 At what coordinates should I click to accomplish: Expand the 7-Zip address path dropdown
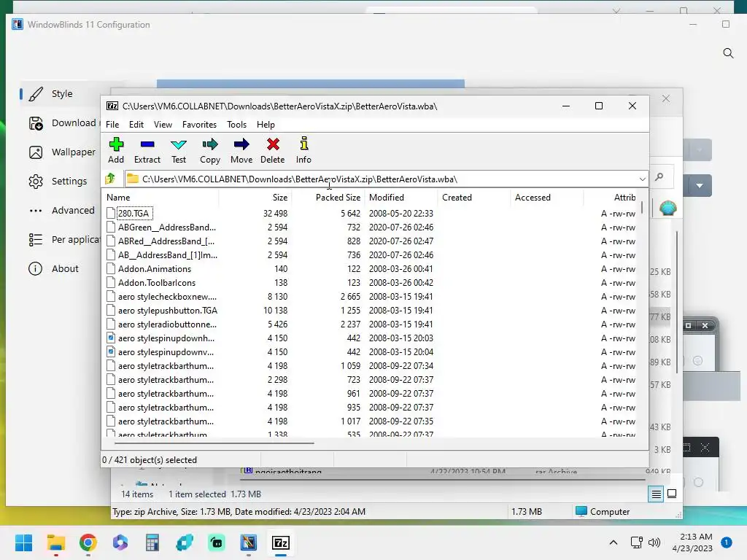click(642, 179)
